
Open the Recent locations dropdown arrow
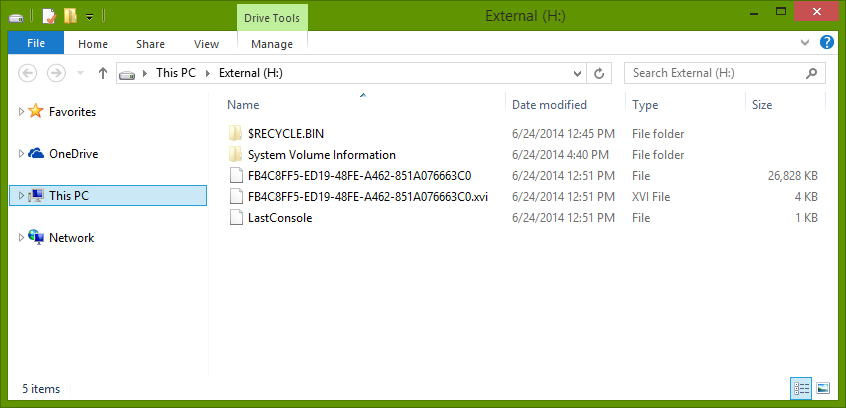pos(80,73)
